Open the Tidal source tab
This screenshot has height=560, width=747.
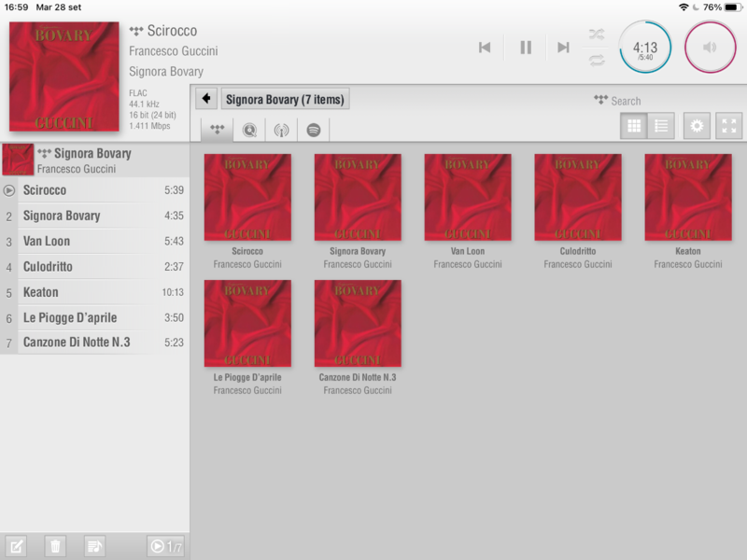[218, 130]
